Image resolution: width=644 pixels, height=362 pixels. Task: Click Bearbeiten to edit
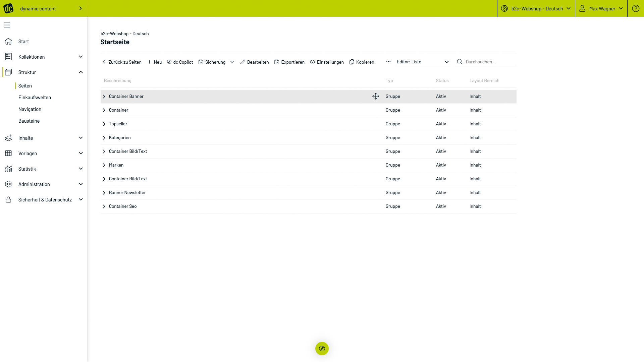(x=255, y=62)
